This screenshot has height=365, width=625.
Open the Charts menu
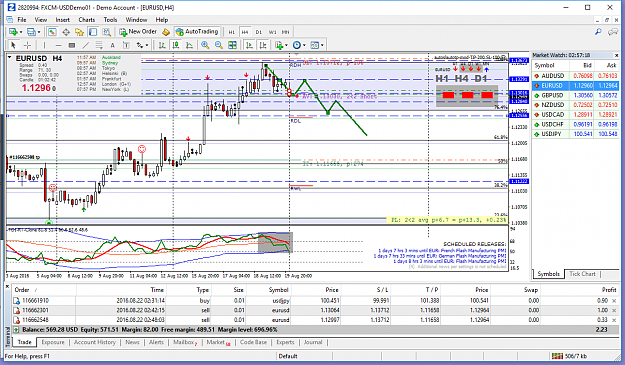[86, 20]
